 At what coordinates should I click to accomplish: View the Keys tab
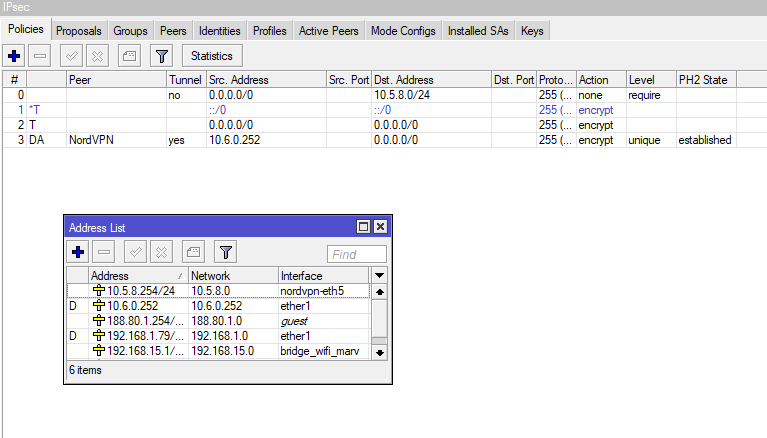[x=532, y=31]
